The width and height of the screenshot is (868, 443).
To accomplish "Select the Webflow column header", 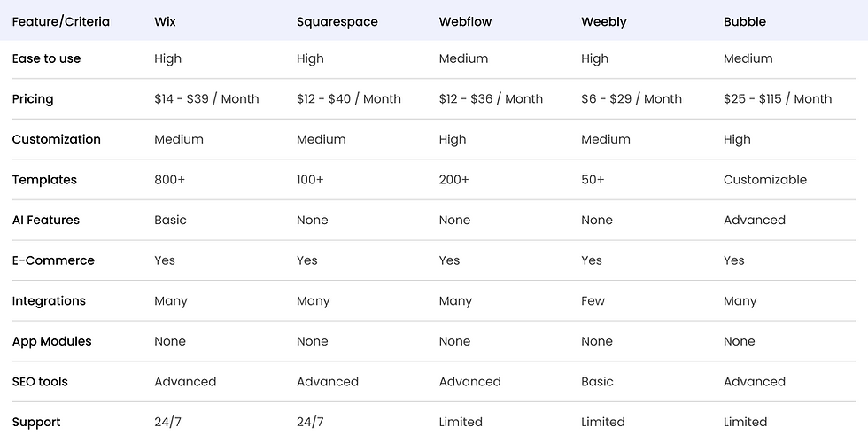I will (465, 21).
